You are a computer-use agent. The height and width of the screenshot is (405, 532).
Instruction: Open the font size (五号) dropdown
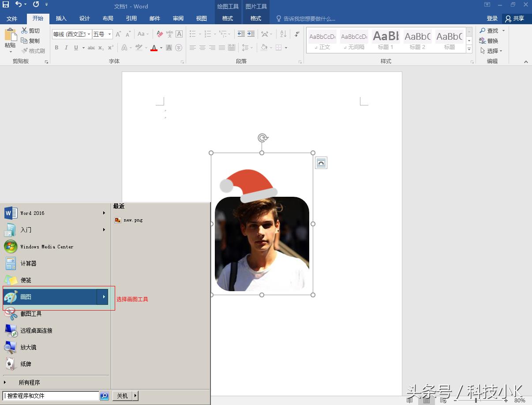[110, 34]
